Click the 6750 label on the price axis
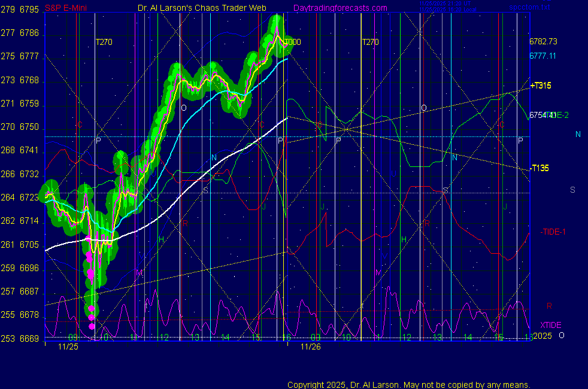Image resolution: width=588 pixels, height=389 pixels. (29, 127)
